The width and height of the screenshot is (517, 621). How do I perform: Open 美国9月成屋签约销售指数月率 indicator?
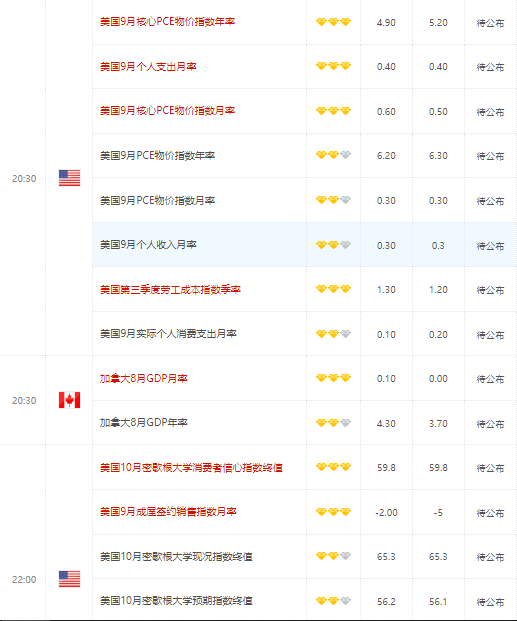pyautogui.click(x=168, y=512)
